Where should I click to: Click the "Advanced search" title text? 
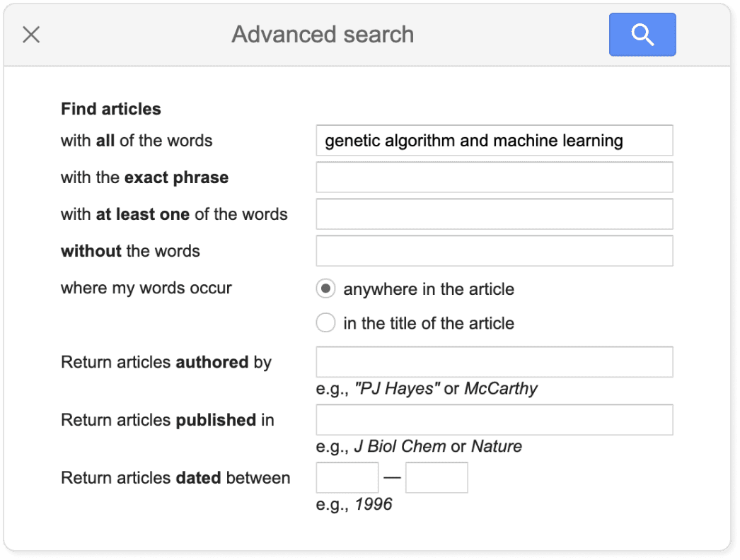(x=323, y=34)
